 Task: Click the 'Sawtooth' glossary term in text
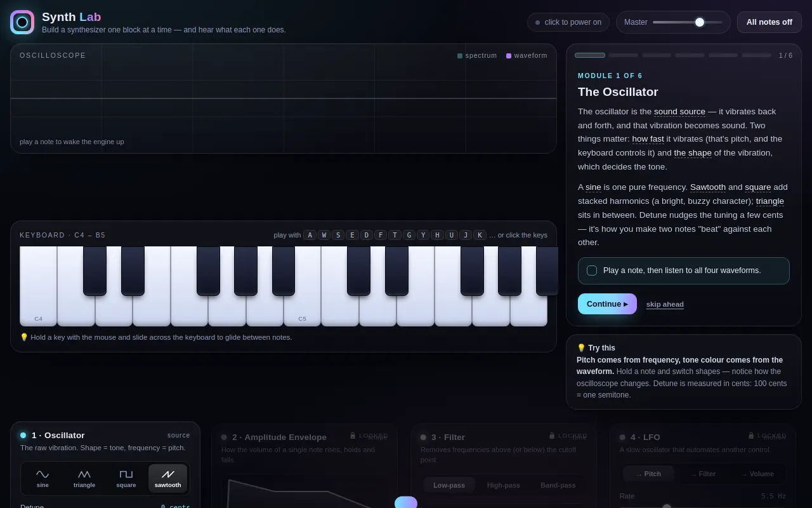point(708,187)
